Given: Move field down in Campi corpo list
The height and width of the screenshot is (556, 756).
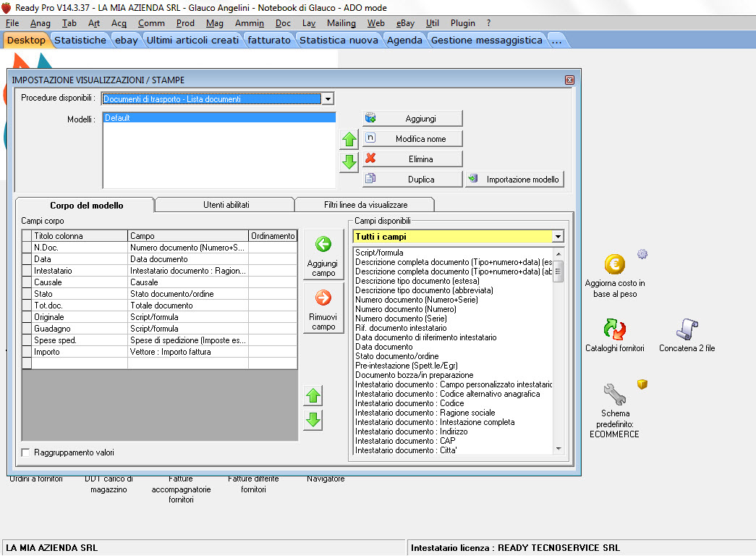Looking at the screenshot, I should [x=313, y=420].
